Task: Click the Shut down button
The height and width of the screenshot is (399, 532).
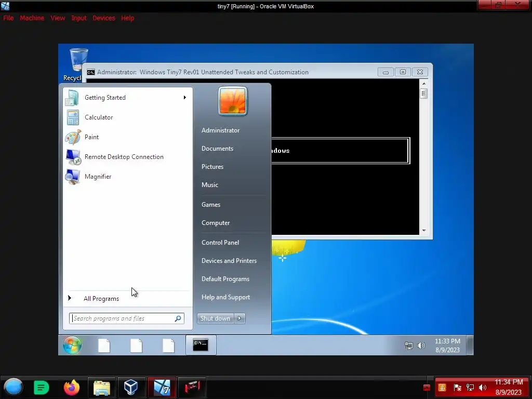Action: pos(215,318)
